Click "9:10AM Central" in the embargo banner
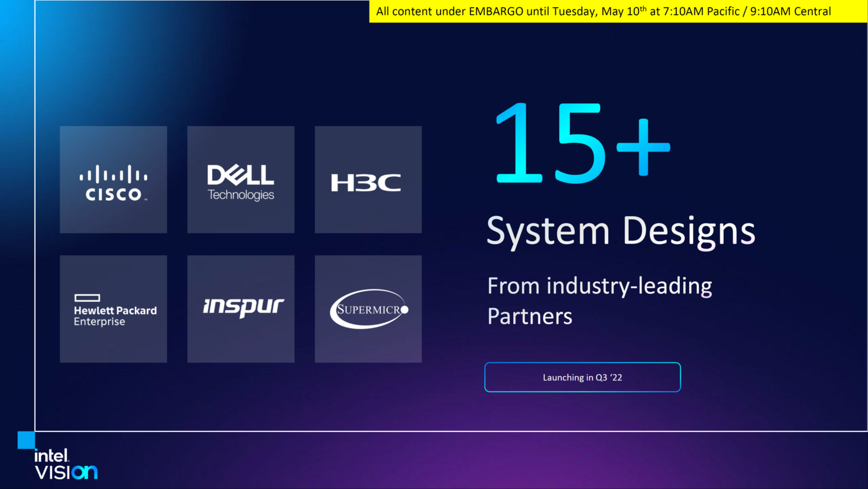This screenshot has height=489, width=868. (790, 11)
